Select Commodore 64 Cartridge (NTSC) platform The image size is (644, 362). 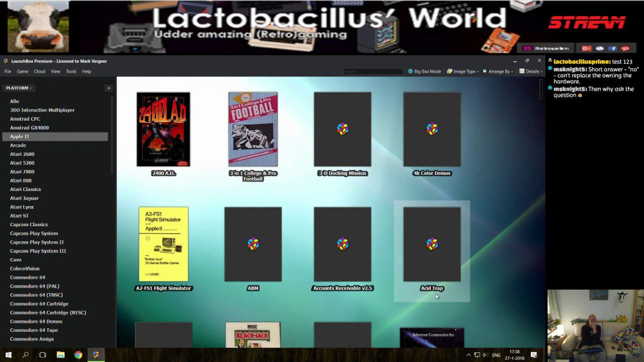coord(55,312)
